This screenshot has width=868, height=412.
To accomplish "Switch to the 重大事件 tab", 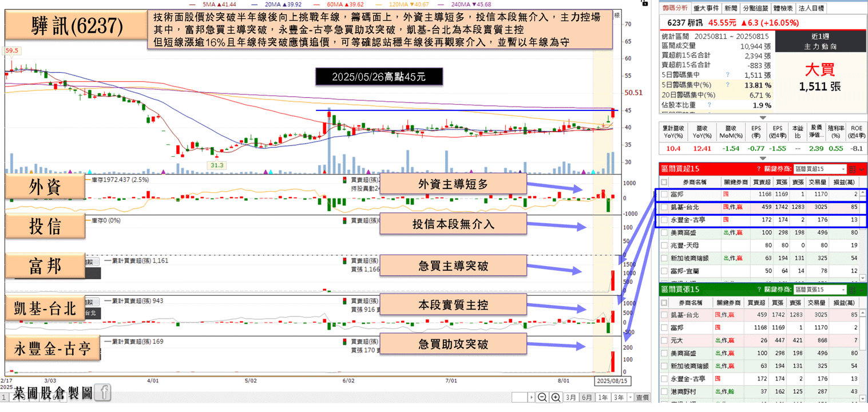I will click(x=706, y=8).
